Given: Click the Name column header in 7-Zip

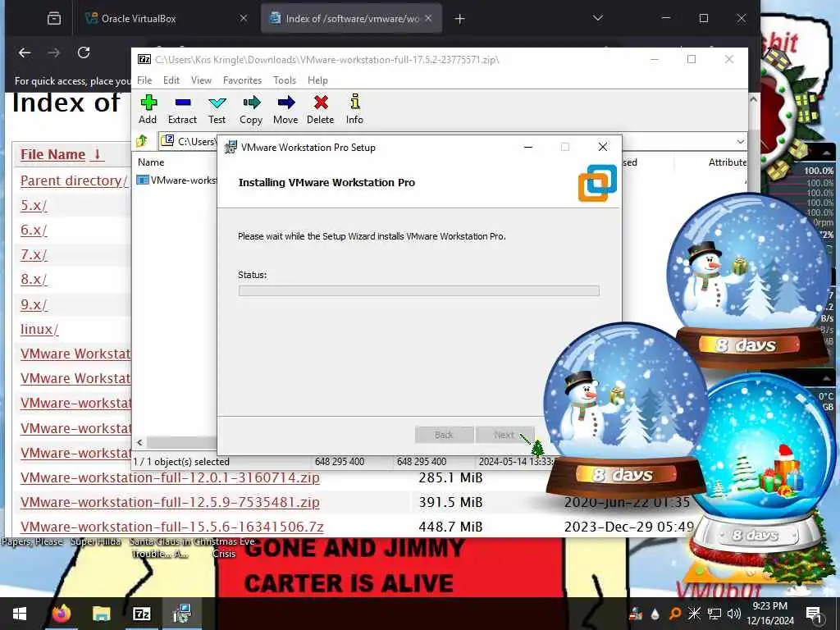Looking at the screenshot, I should [x=151, y=162].
